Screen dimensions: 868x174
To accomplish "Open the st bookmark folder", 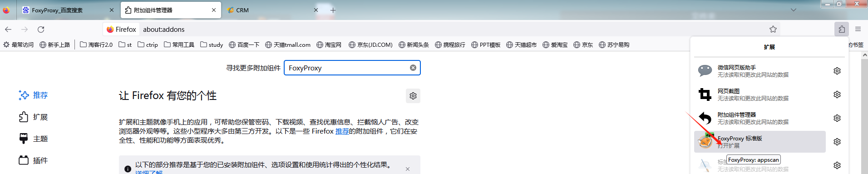I will point(125,45).
